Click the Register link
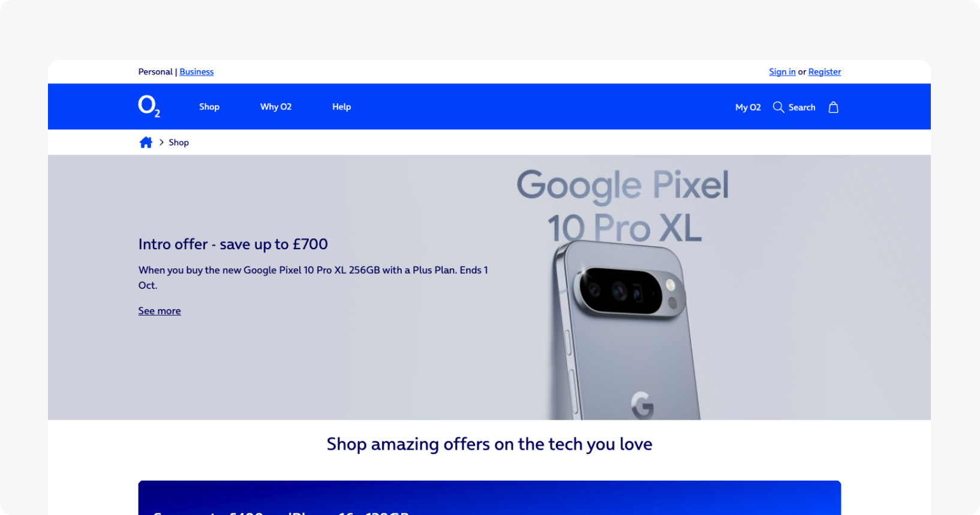 coord(825,71)
